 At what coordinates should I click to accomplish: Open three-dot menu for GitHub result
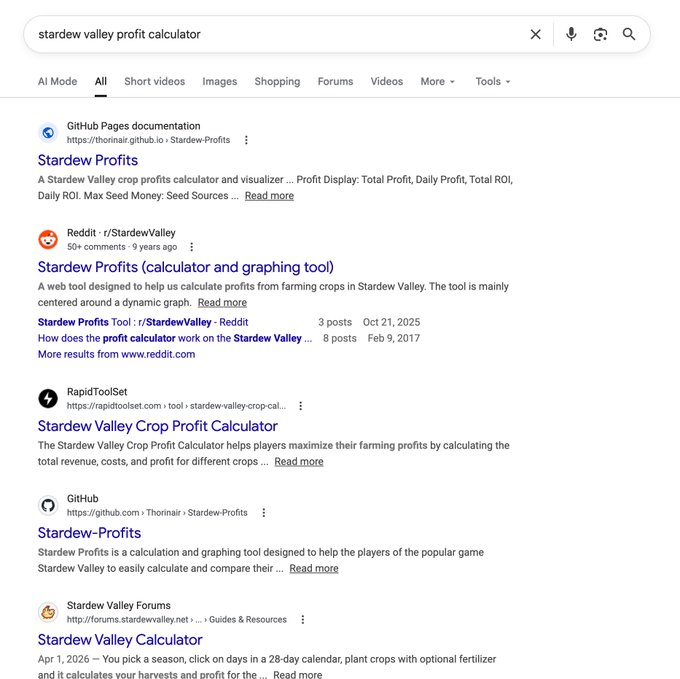click(x=263, y=513)
